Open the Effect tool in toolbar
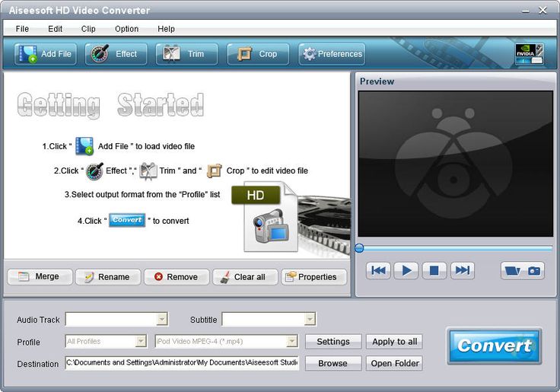Viewport: 560px width, 392px height. 116,54
